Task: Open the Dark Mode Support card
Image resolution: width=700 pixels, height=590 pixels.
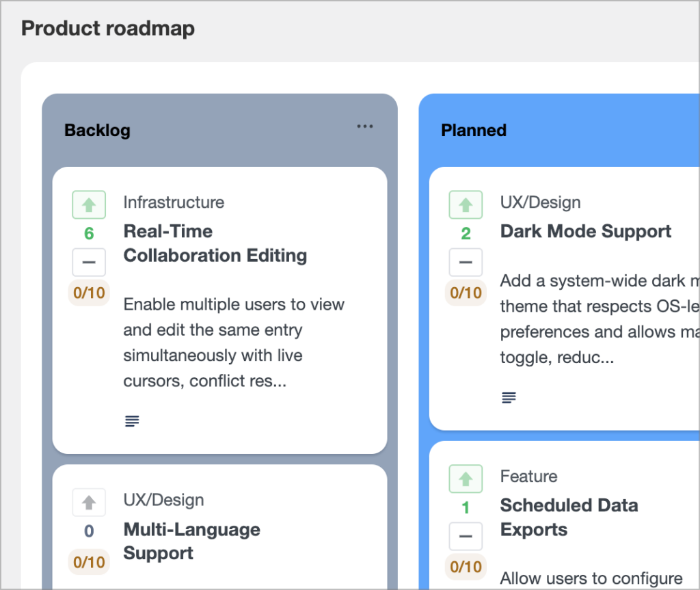Action: click(586, 231)
